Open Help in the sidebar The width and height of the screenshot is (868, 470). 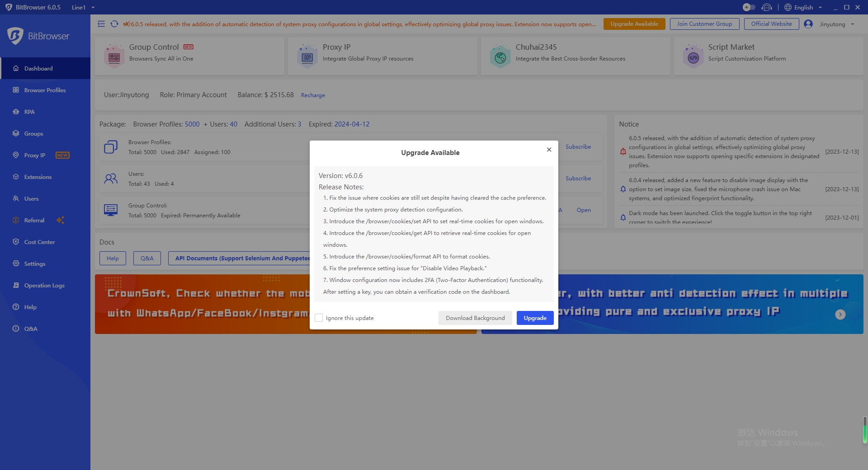pyautogui.click(x=45, y=307)
